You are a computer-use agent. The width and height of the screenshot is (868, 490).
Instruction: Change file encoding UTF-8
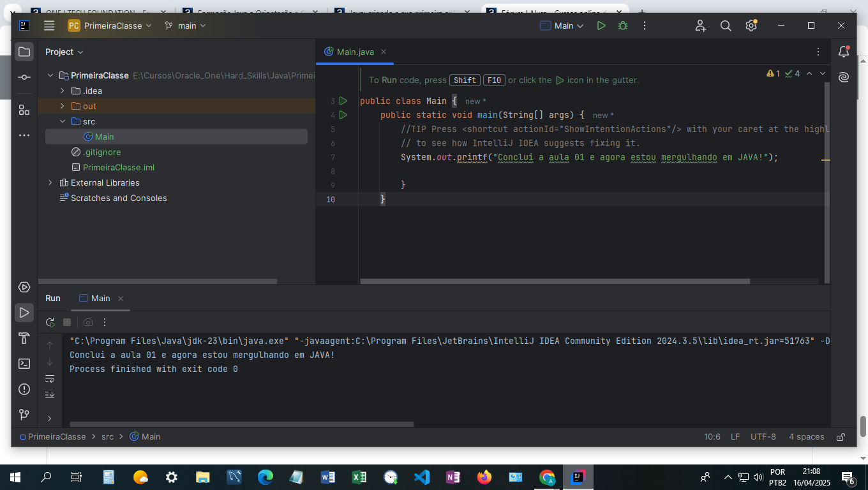(x=763, y=437)
